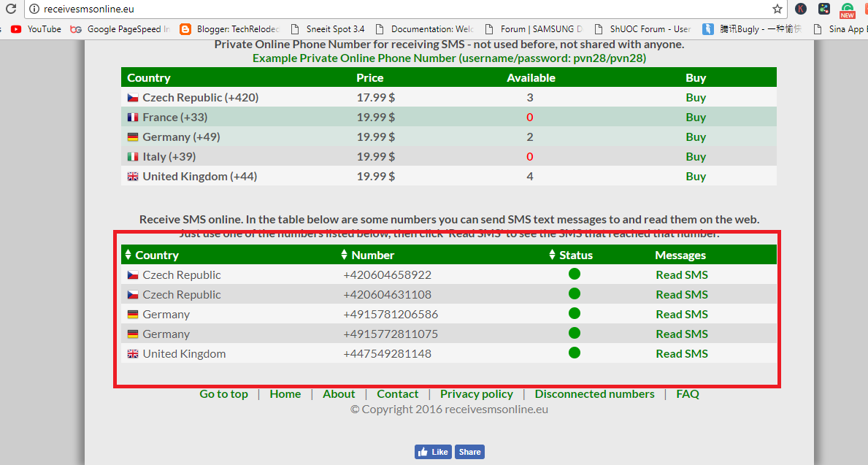This screenshot has width=868, height=465.
Task: Click the Germany flag in the price table
Action: click(132, 137)
